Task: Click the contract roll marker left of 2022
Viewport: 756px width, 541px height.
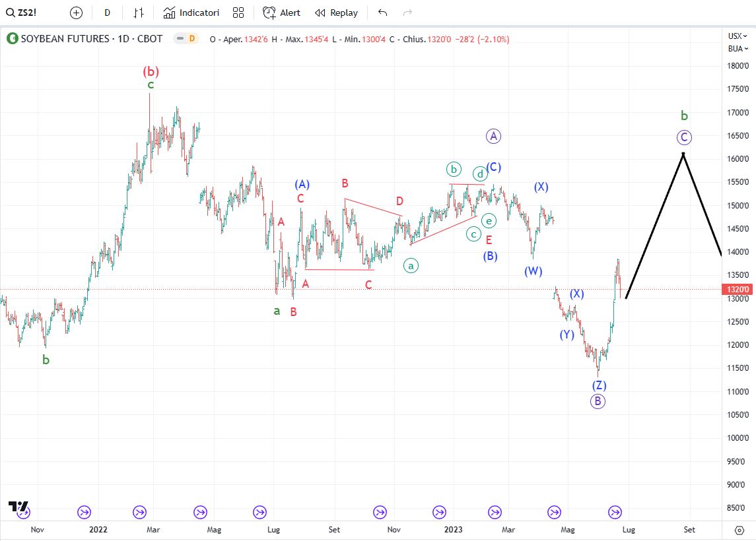Action: 85,512
